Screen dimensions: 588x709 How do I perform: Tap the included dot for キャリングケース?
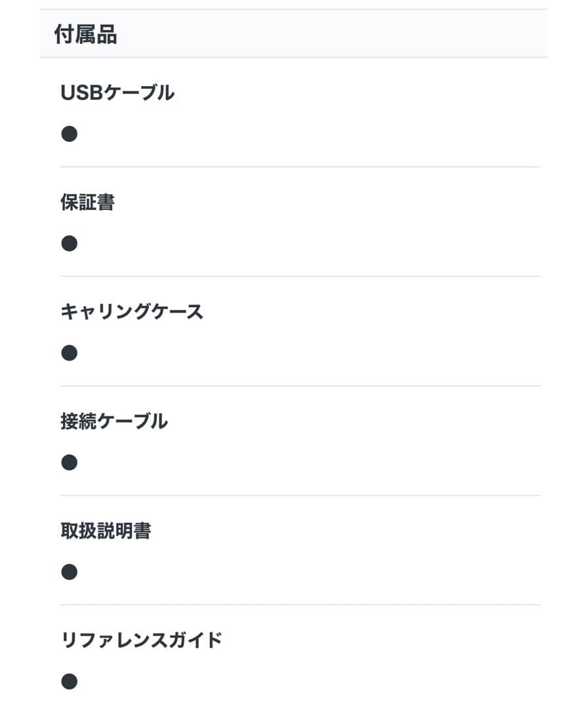click(70, 353)
